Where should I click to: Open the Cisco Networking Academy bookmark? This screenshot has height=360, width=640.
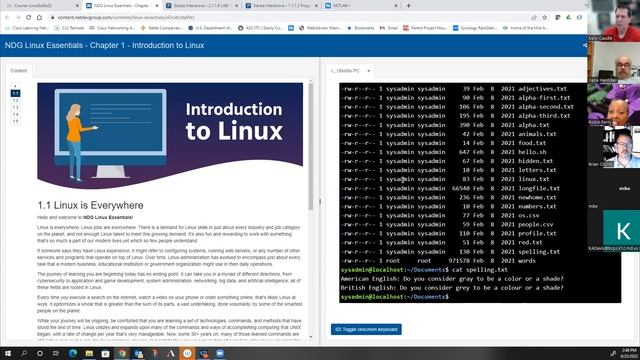click(112, 28)
